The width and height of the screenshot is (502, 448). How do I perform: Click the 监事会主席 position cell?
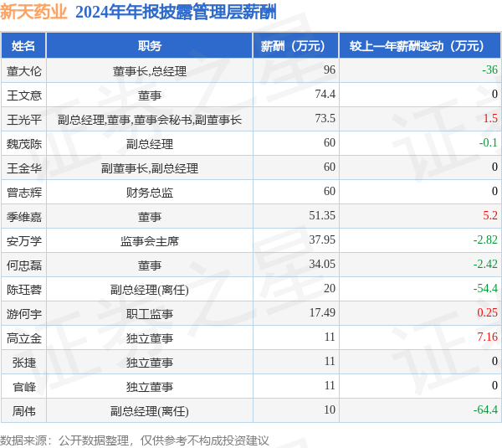click(150, 241)
